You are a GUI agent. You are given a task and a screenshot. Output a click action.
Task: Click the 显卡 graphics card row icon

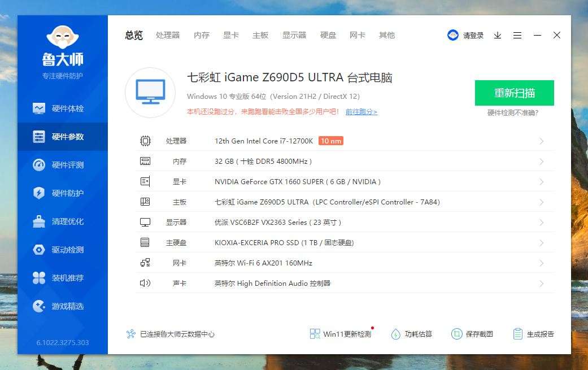(145, 181)
